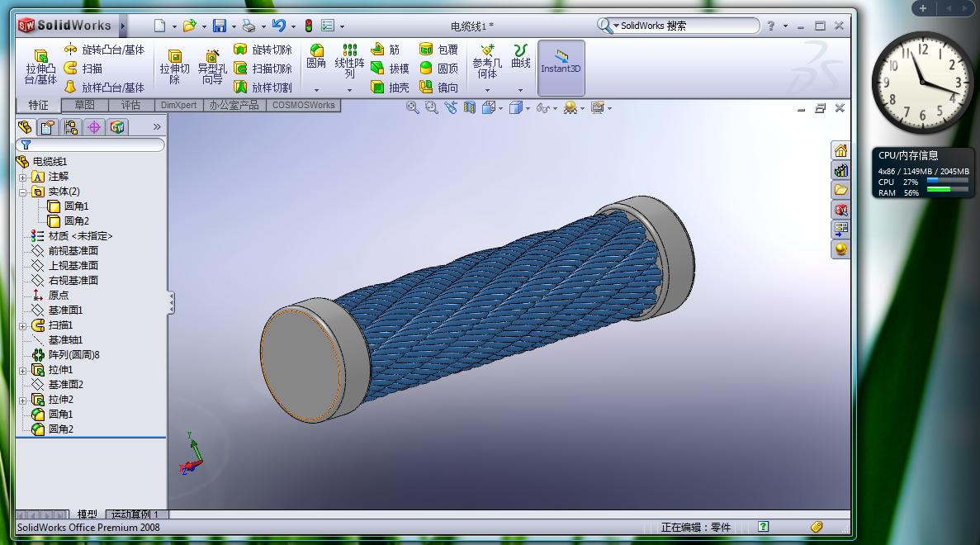Open the dropdown arrow under 曲线

pyautogui.click(x=521, y=90)
